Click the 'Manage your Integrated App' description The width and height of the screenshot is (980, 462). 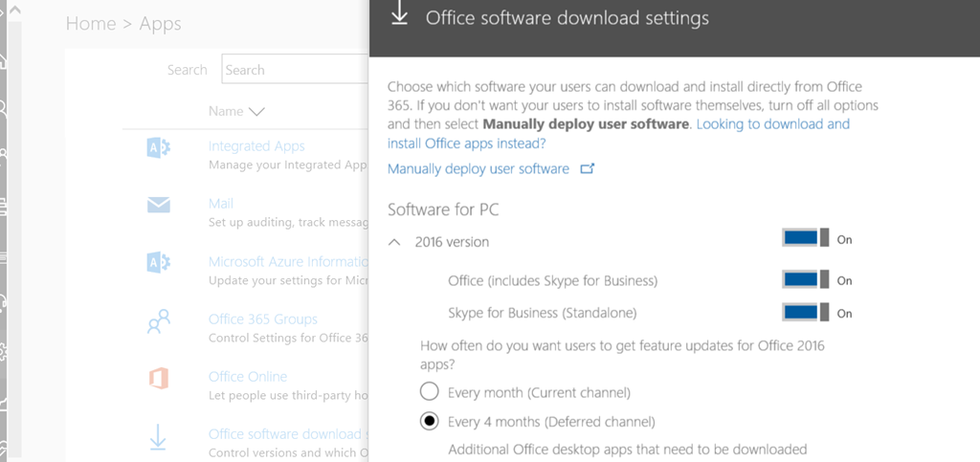tap(288, 165)
